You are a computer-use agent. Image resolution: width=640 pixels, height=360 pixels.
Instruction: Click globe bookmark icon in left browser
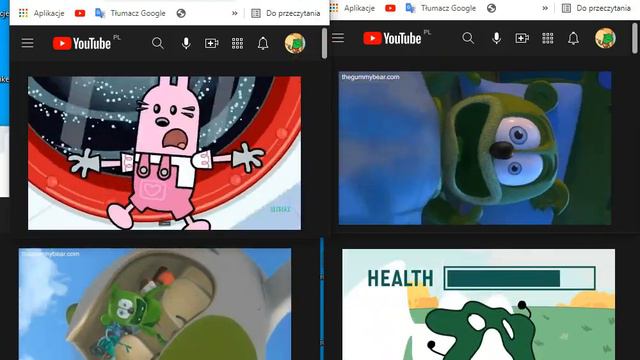(x=181, y=13)
